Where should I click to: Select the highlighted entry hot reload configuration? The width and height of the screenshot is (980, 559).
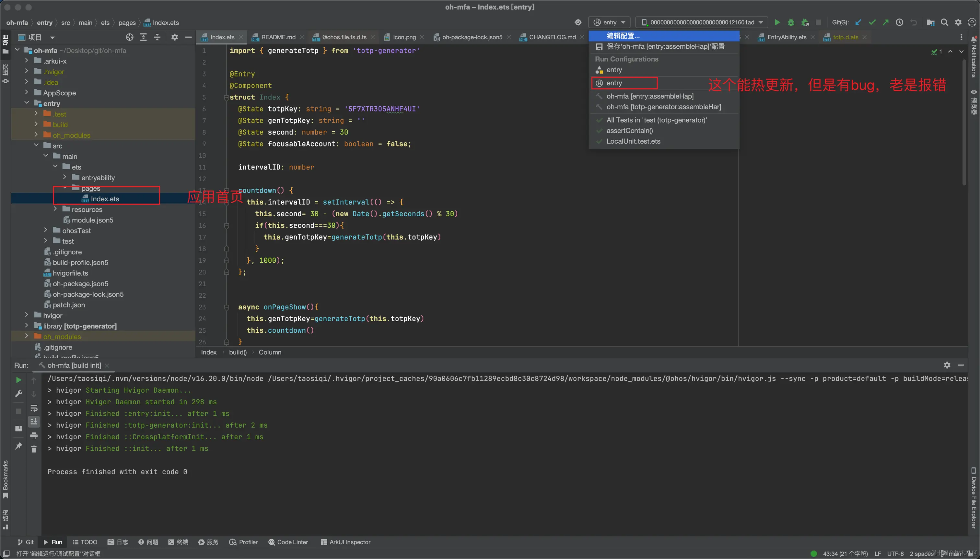coord(664,83)
